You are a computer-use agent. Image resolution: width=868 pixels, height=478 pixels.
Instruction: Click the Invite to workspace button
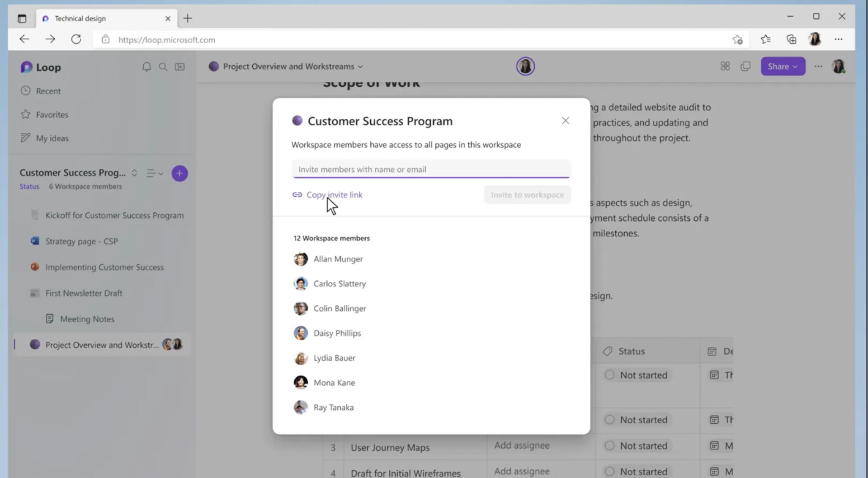tap(527, 194)
